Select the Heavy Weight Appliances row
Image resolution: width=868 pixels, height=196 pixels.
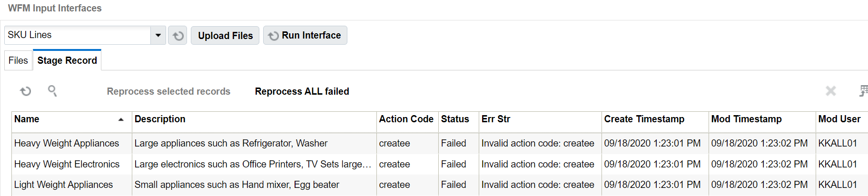click(x=440, y=143)
